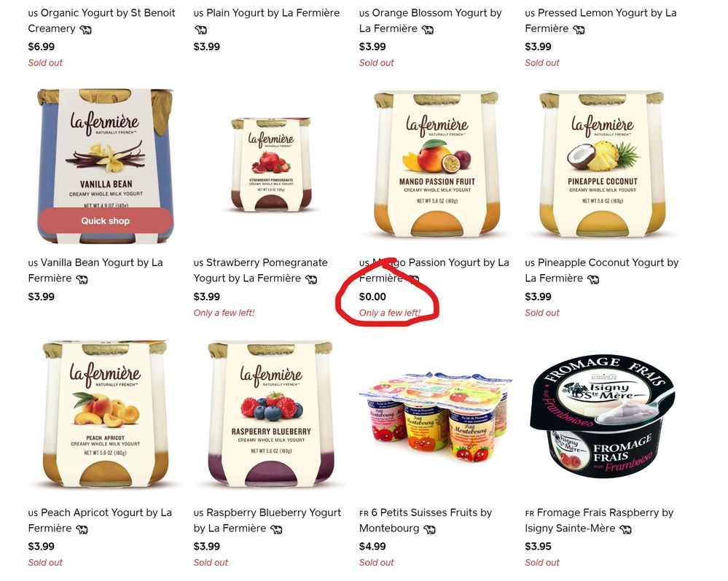Click Pineapple Coconut jar image

coord(602,165)
